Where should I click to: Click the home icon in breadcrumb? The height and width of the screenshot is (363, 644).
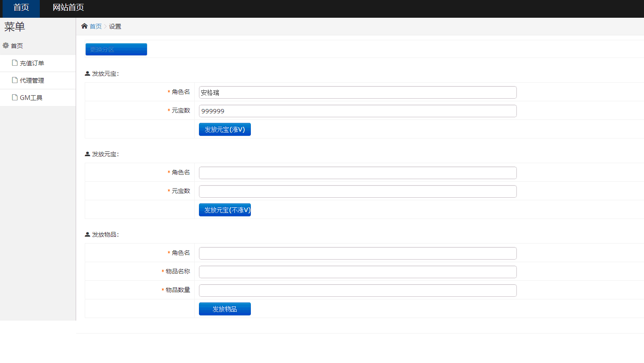[84, 26]
